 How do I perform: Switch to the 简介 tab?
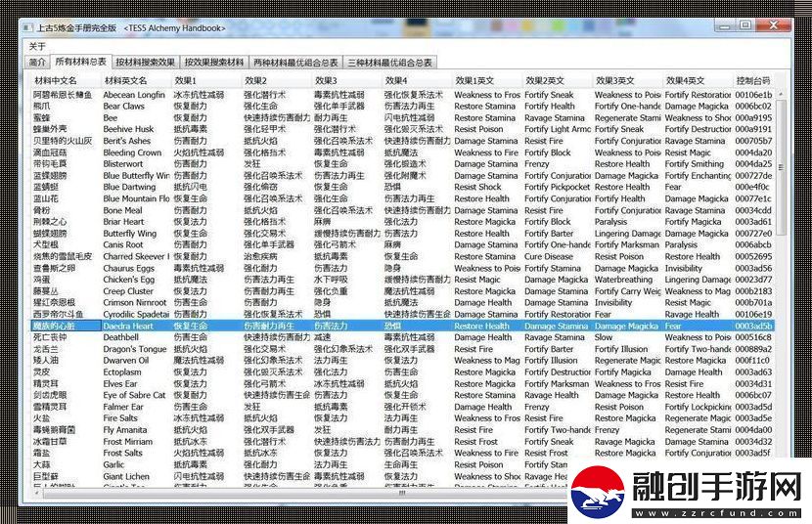click(x=37, y=63)
